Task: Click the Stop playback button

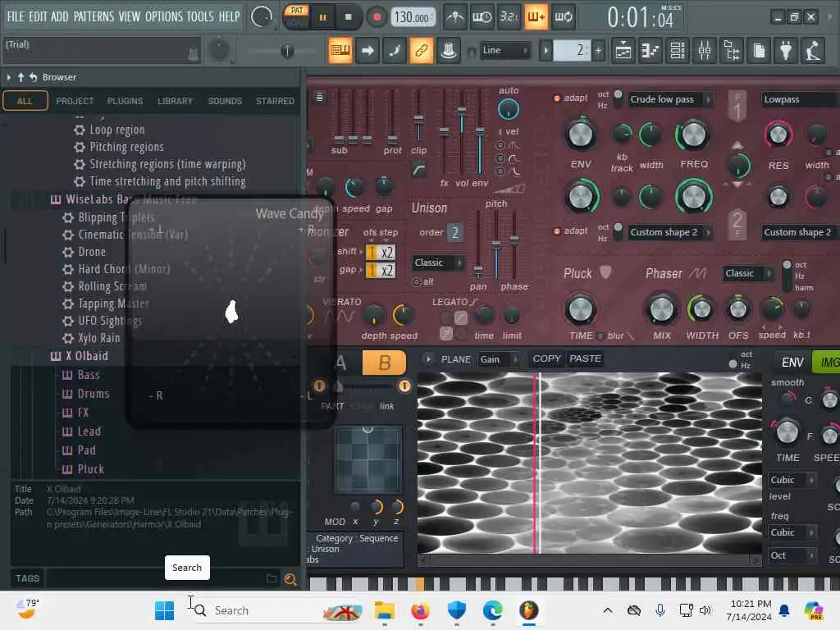Action: click(x=348, y=17)
